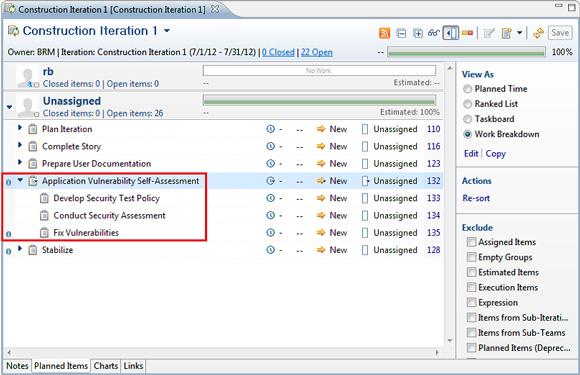Switch to the Charts tab

106,366
